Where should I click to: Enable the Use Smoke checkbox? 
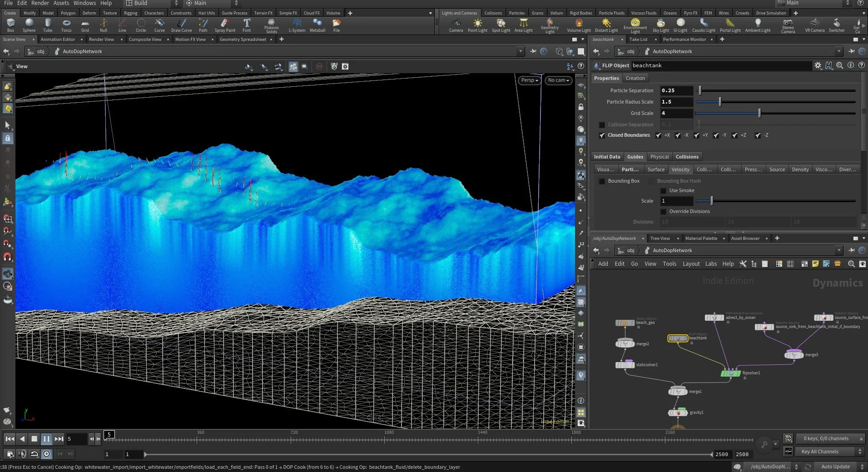[664, 190]
